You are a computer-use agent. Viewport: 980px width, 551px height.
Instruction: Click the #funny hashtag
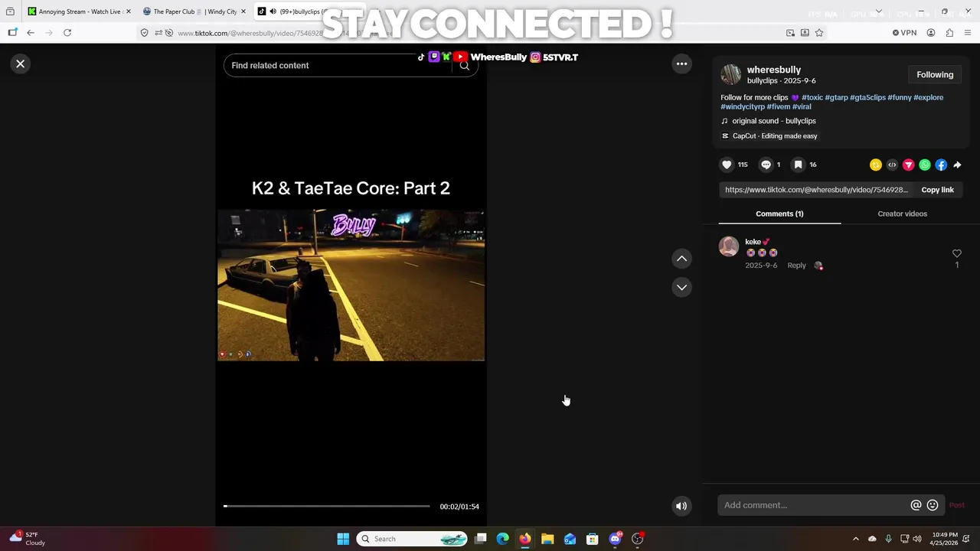point(900,97)
